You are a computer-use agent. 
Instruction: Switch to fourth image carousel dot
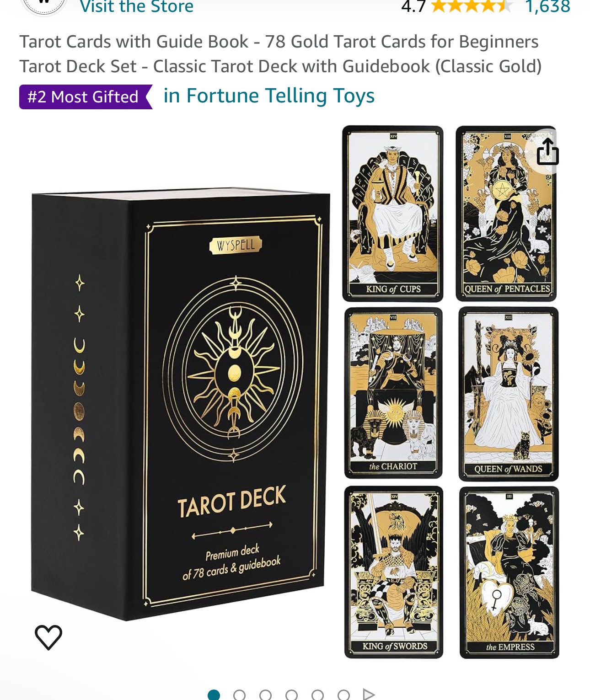[x=291, y=695]
